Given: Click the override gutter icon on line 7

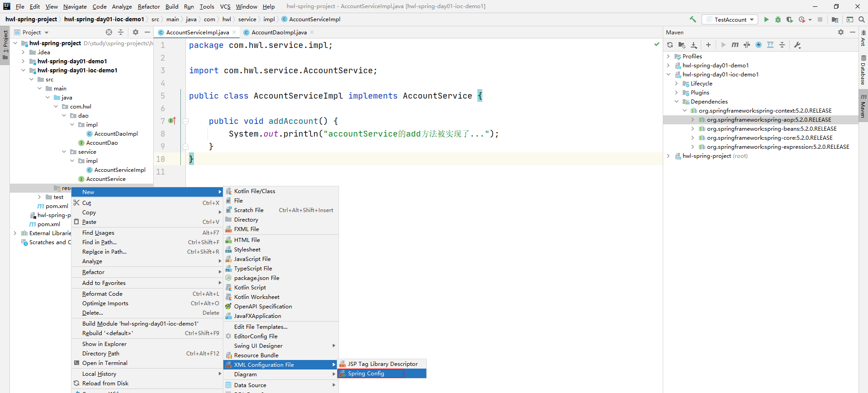Looking at the screenshot, I should pyautogui.click(x=172, y=121).
